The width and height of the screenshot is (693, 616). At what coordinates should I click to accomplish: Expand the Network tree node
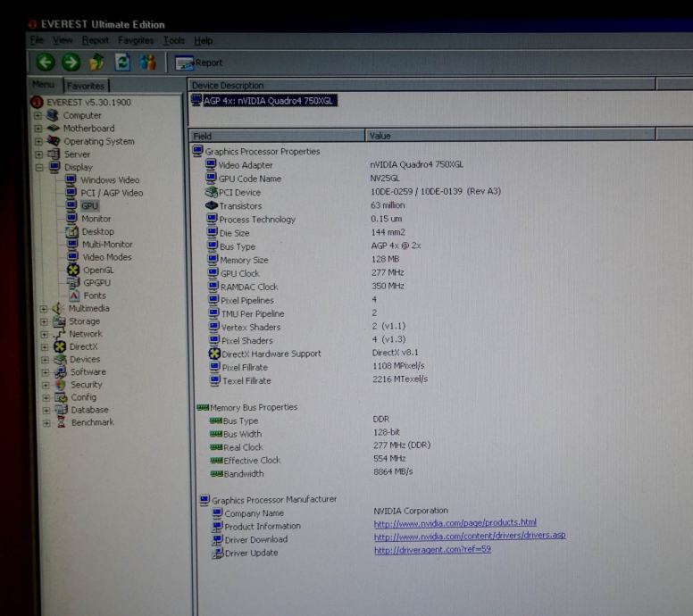[44, 334]
